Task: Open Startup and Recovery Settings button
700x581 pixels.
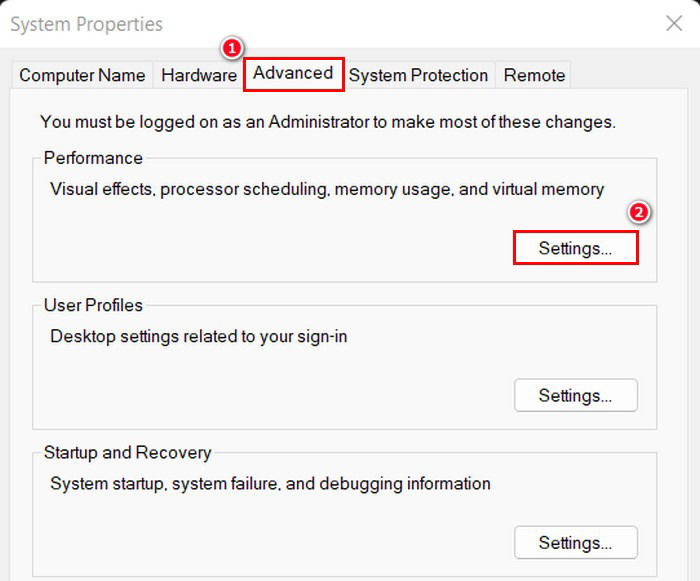Action: click(575, 543)
